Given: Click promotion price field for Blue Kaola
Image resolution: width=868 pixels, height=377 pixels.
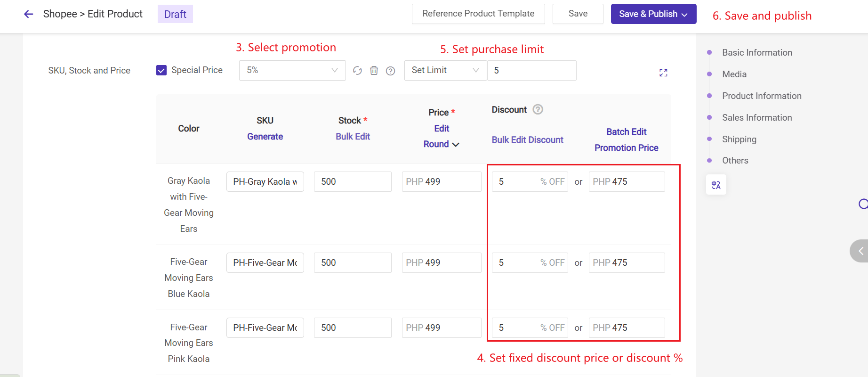Looking at the screenshot, I should 627,262.
